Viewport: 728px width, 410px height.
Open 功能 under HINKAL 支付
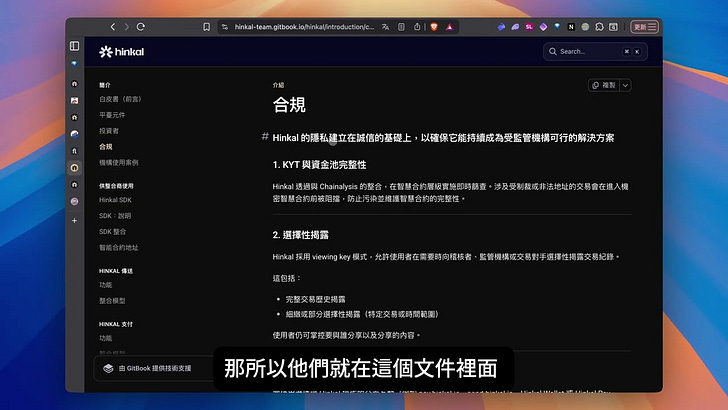pyautogui.click(x=105, y=338)
